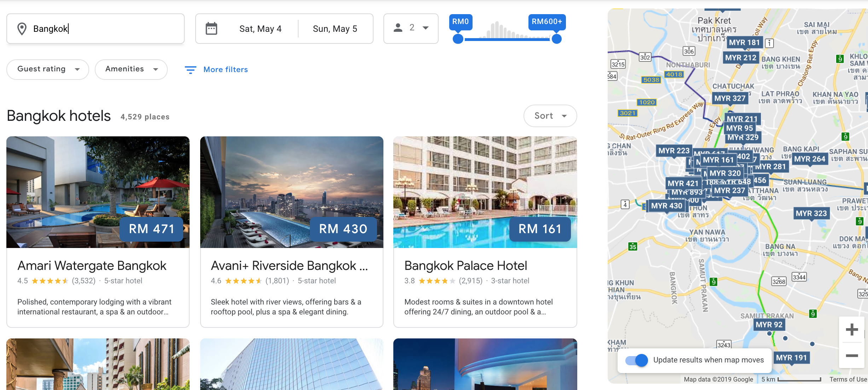Click Terms of Use on the map

tap(848, 379)
